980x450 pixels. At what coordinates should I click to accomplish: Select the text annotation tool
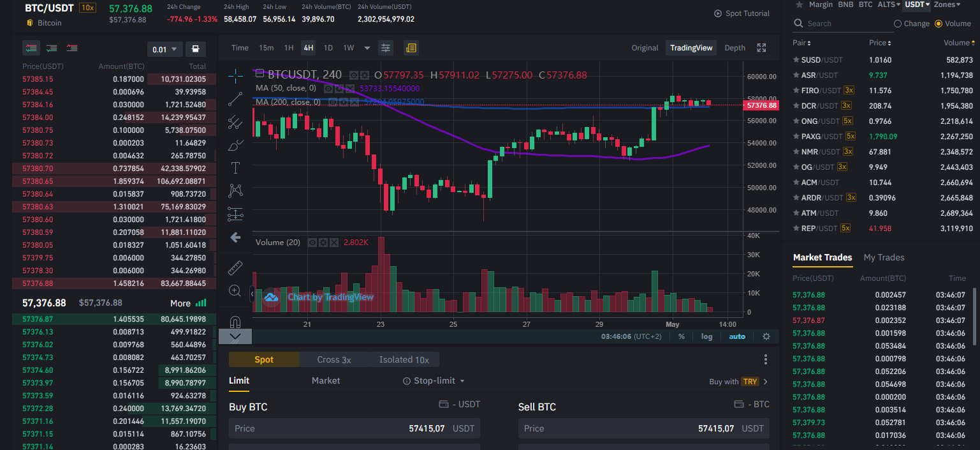(x=235, y=168)
